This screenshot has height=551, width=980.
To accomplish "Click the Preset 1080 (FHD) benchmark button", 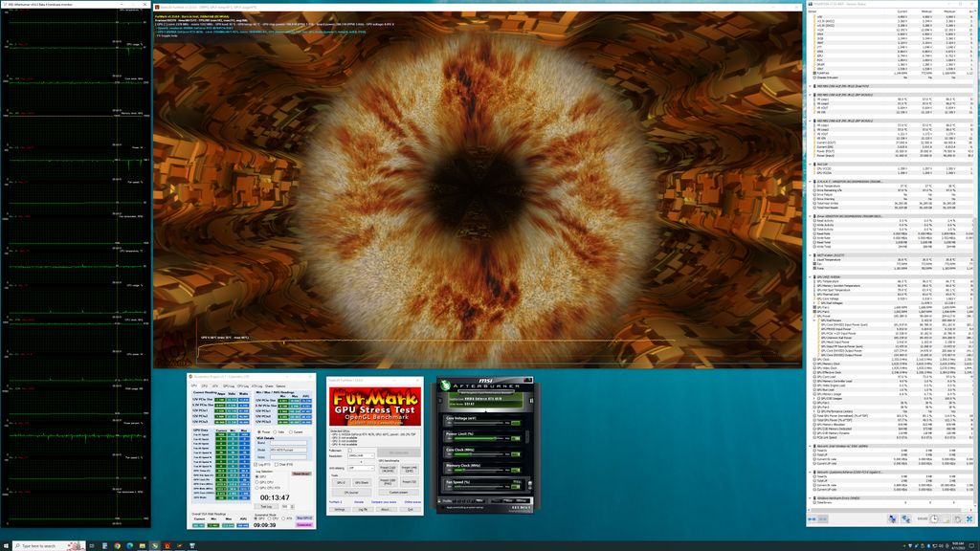I will (x=390, y=481).
